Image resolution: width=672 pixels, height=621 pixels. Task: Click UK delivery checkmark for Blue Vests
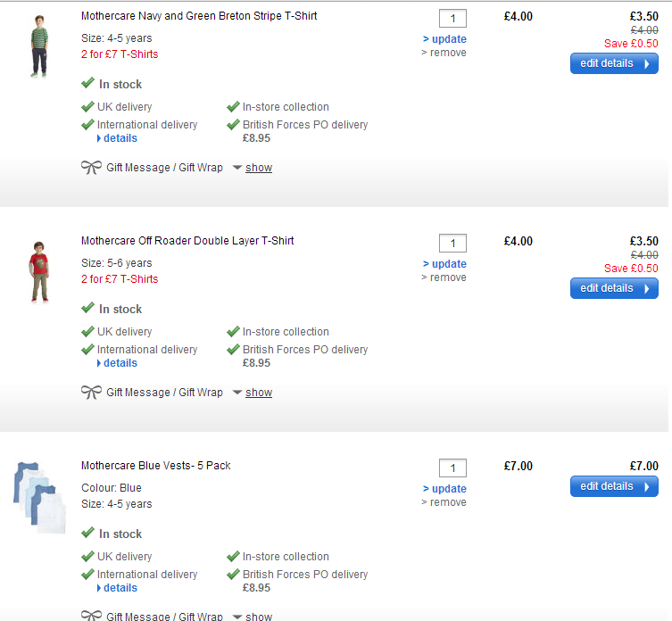click(87, 556)
